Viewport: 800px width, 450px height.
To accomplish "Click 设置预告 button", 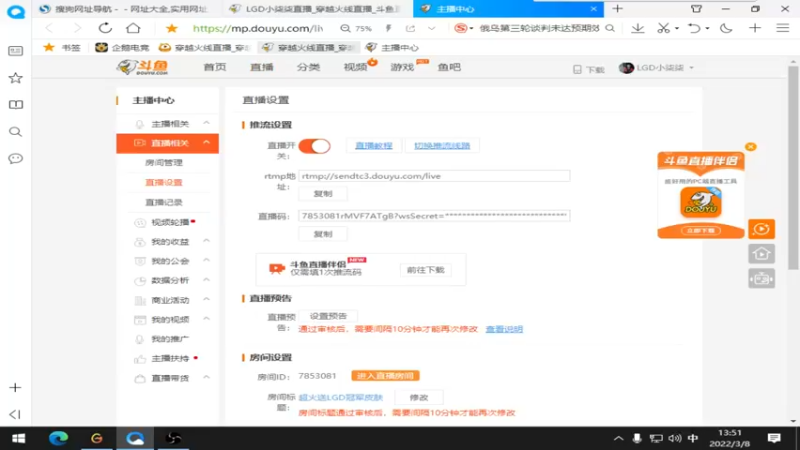I will pos(328,316).
